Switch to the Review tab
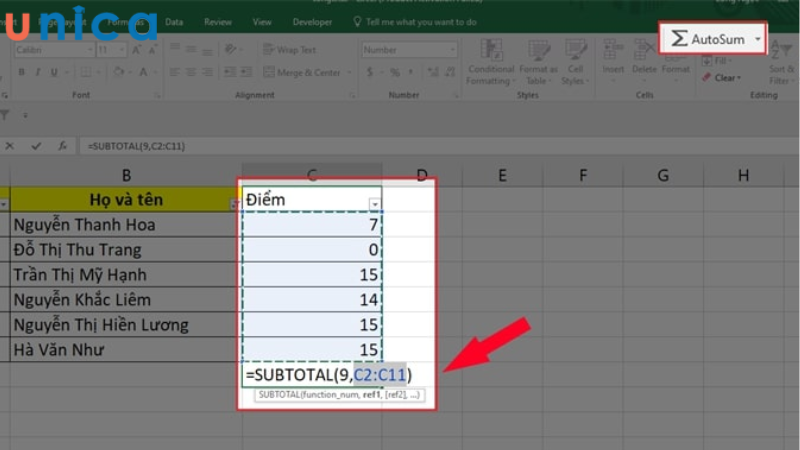The image size is (800, 450). 217,21
